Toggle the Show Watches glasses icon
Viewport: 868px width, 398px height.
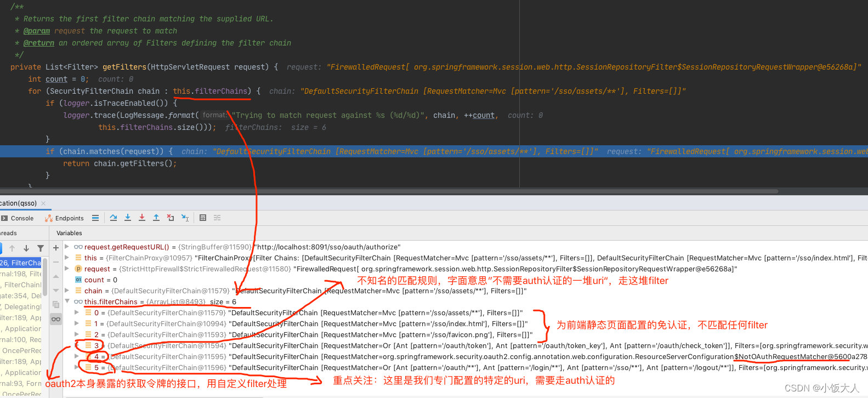(56, 319)
